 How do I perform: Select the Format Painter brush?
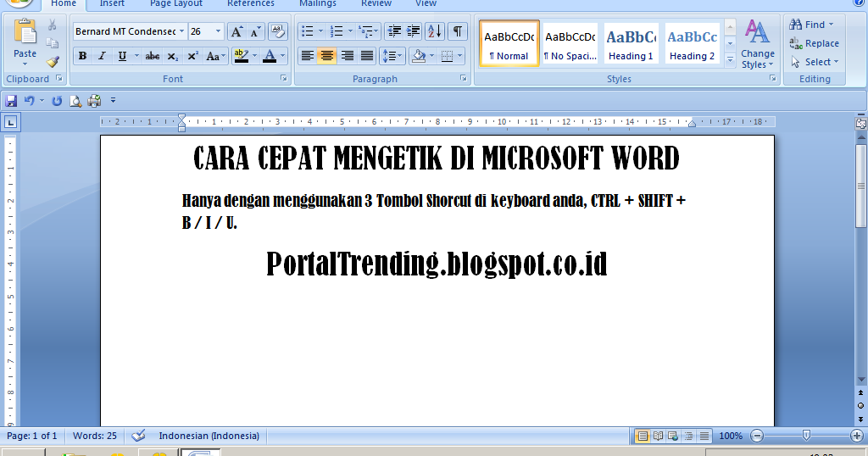pyautogui.click(x=53, y=61)
